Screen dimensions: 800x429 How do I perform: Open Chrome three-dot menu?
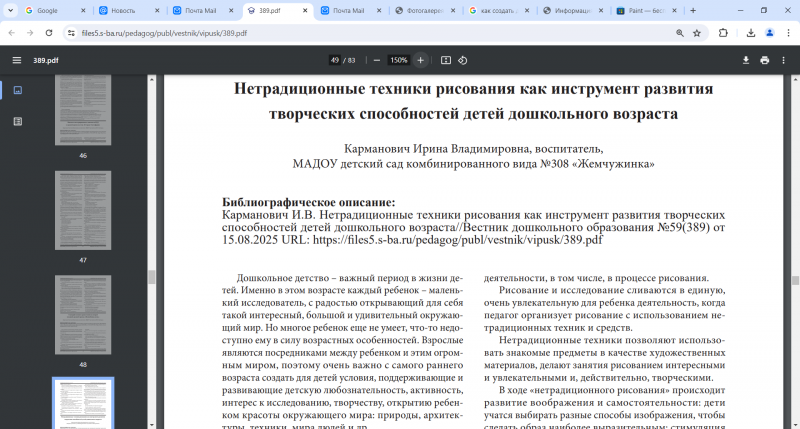[x=786, y=32]
